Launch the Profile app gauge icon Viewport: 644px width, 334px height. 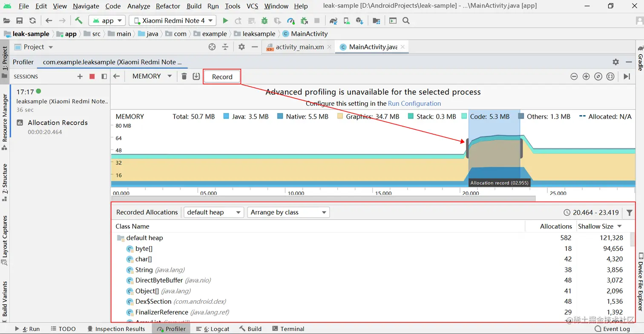[x=291, y=20]
